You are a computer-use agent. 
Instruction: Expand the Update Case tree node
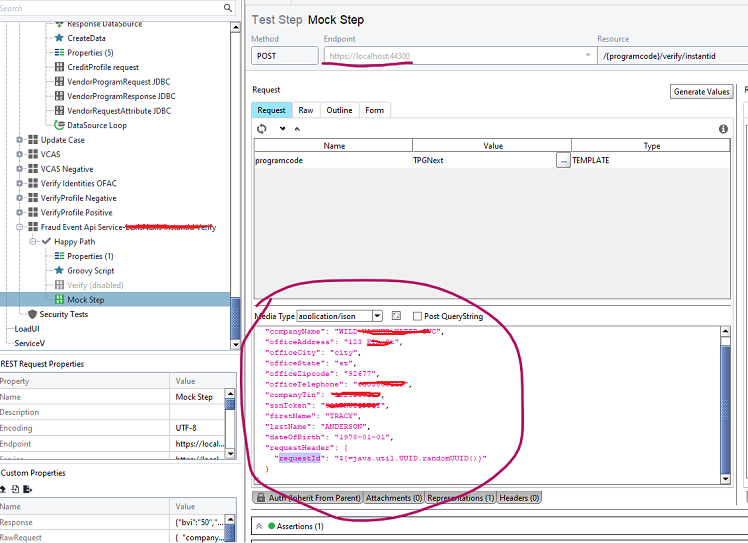click(x=20, y=140)
